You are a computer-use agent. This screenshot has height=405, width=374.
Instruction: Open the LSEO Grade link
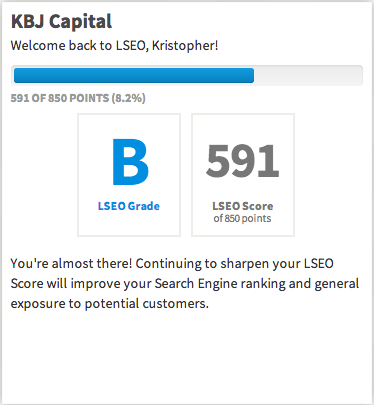129,206
